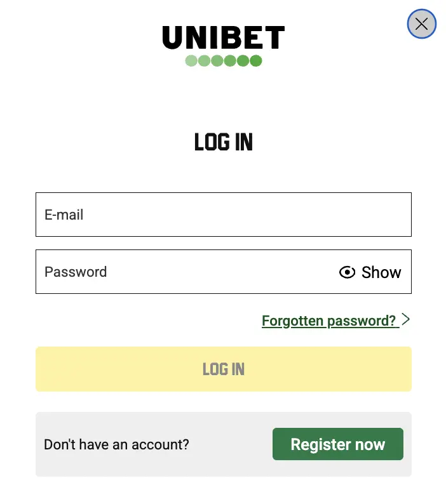The image size is (446, 504).
Task: Click the eye icon in Password field
Action: 347,272
